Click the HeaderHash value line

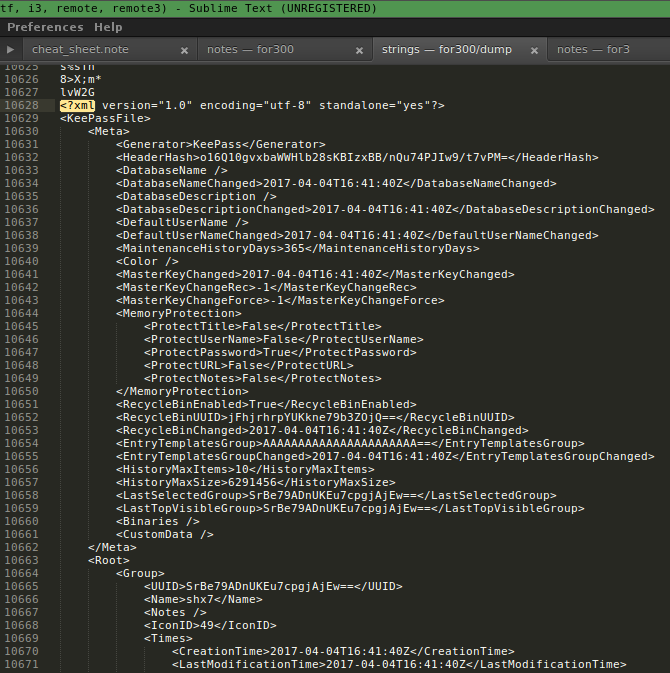(357, 157)
